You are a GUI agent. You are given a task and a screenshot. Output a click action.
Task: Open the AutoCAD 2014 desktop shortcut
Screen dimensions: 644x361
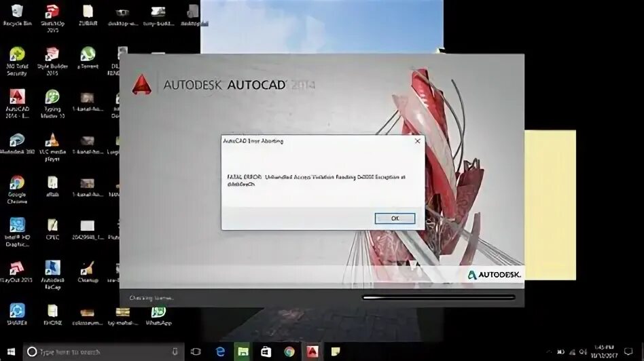coord(17,104)
